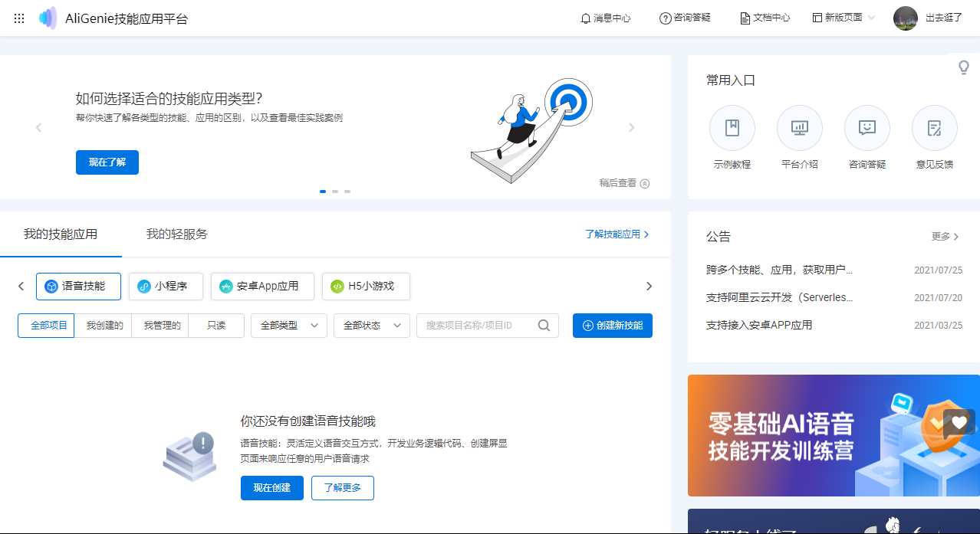Select the 我创建的 filter

(103, 326)
